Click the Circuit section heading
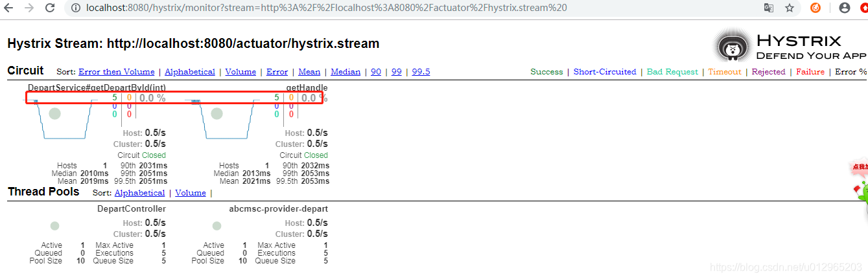 coord(26,71)
